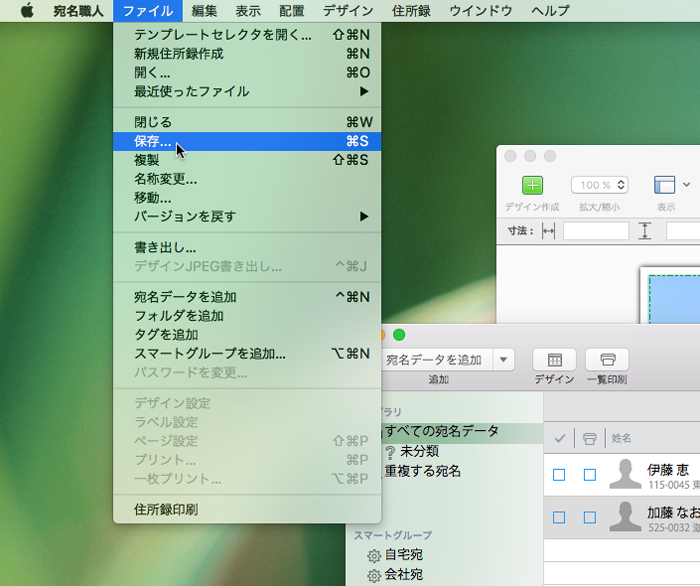This screenshot has height=586, width=700.
Task: Click the 未分類 question mark icon
Action: pyautogui.click(x=389, y=452)
